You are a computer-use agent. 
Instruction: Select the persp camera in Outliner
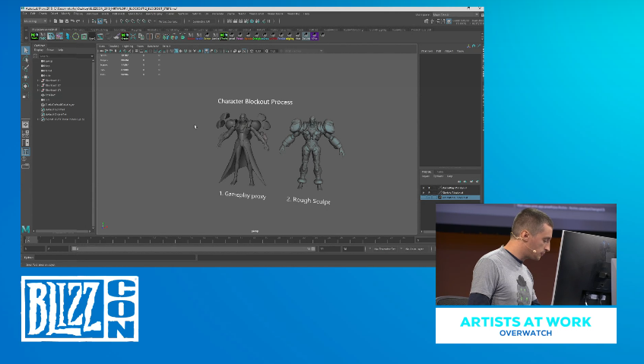[47, 61]
